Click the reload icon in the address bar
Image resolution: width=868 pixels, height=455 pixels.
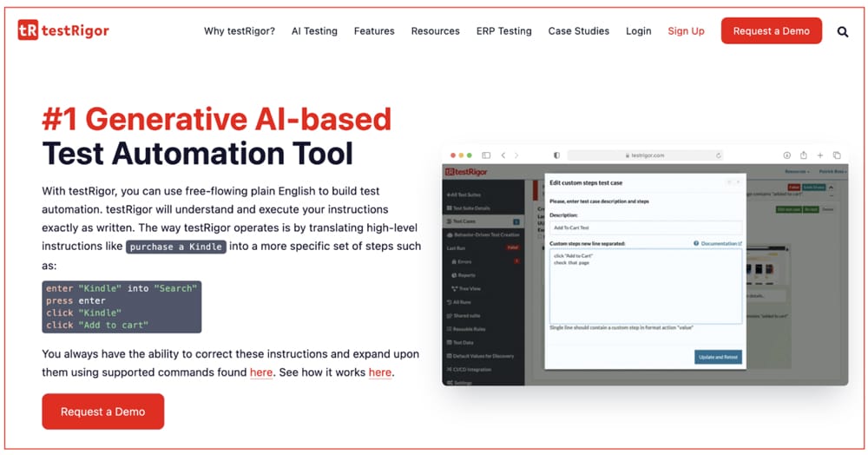click(x=719, y=155)
